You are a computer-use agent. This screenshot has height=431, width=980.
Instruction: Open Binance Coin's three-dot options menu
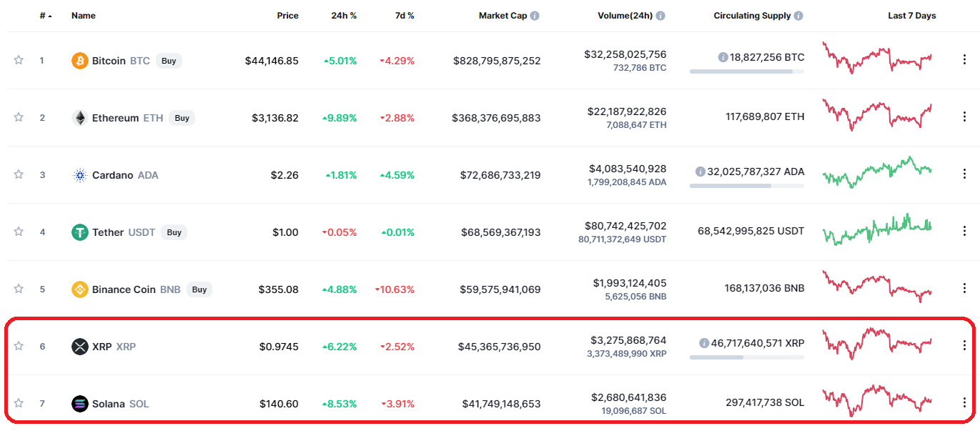964,289
